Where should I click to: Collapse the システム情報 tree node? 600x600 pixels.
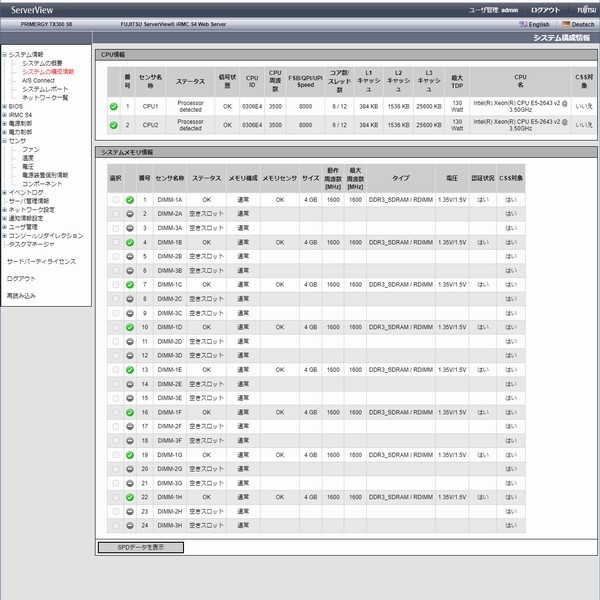[5, 55]
